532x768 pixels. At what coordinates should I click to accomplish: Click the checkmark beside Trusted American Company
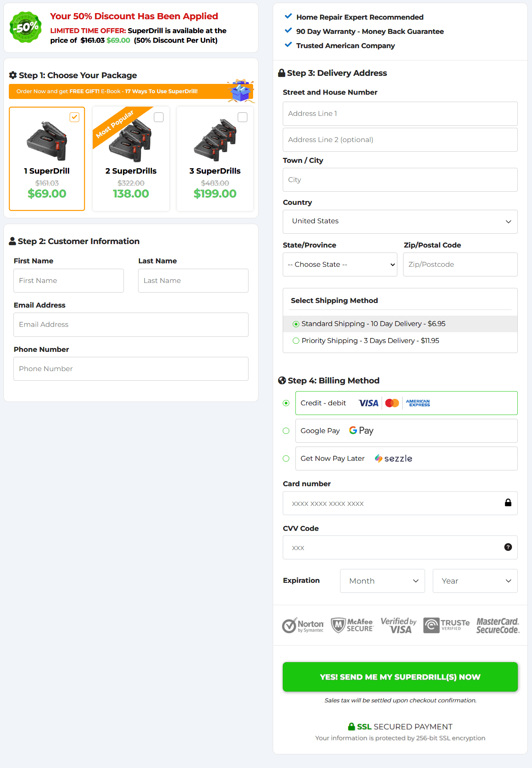(x=288, y=45)
